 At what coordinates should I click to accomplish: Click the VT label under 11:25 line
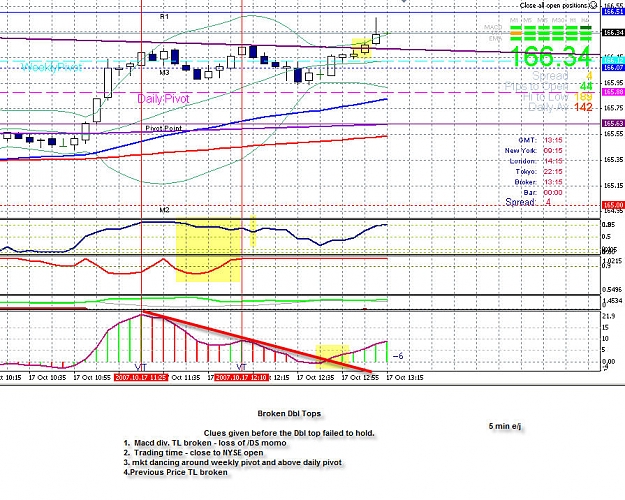pos(141,367)
